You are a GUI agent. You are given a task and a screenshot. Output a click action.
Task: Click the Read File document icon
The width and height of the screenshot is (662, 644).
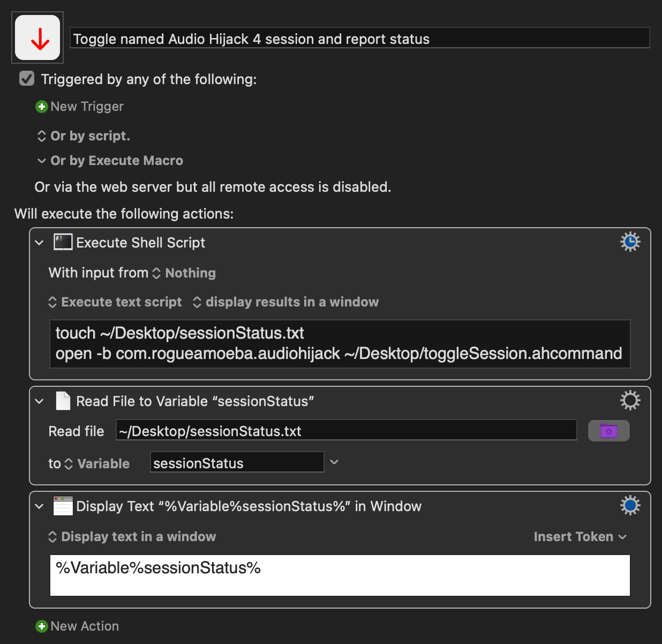pos(63,401)
